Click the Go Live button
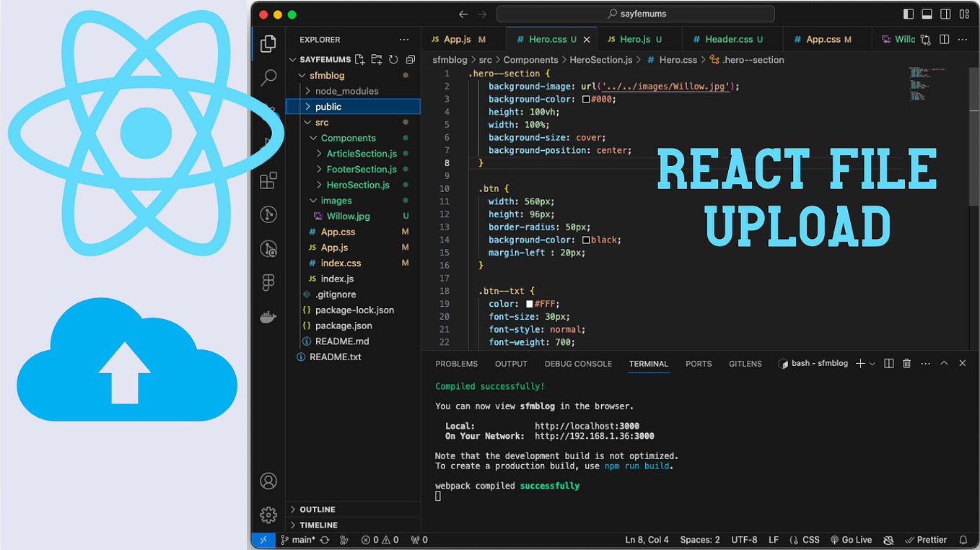The image size is (980, 550). pyautogui.click(x=852, y=539)
